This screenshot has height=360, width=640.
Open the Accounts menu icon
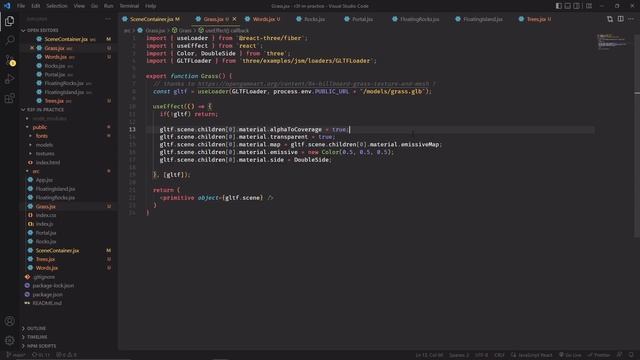(x=9, y=321)
